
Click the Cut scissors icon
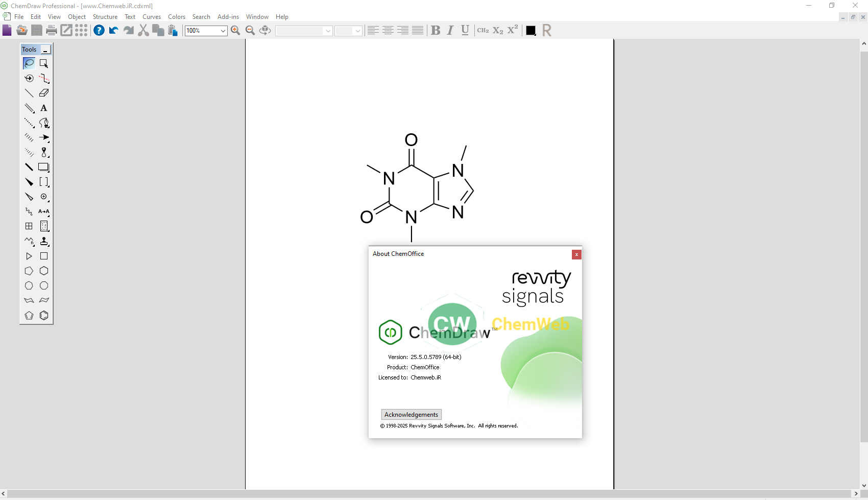click(143, 31)
